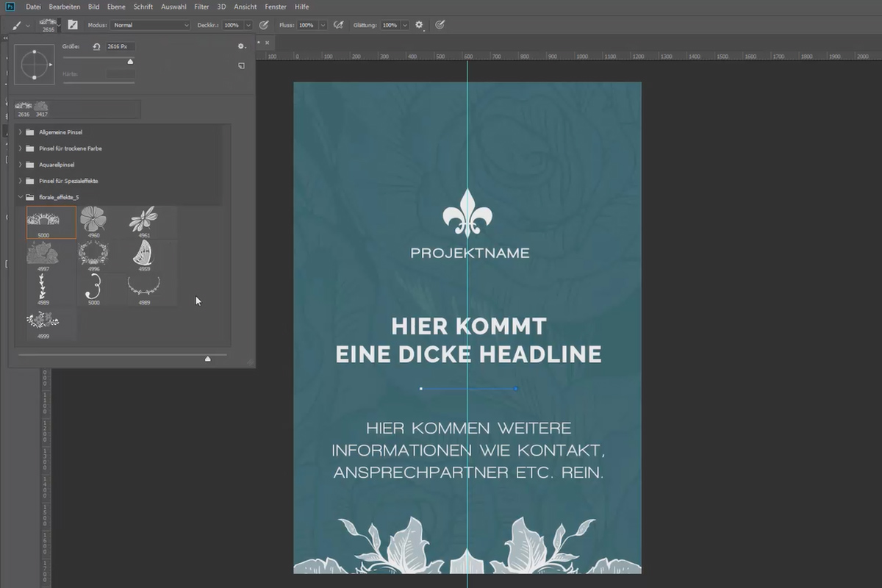Select the flower brush 4960

click(x=93, y=222)
